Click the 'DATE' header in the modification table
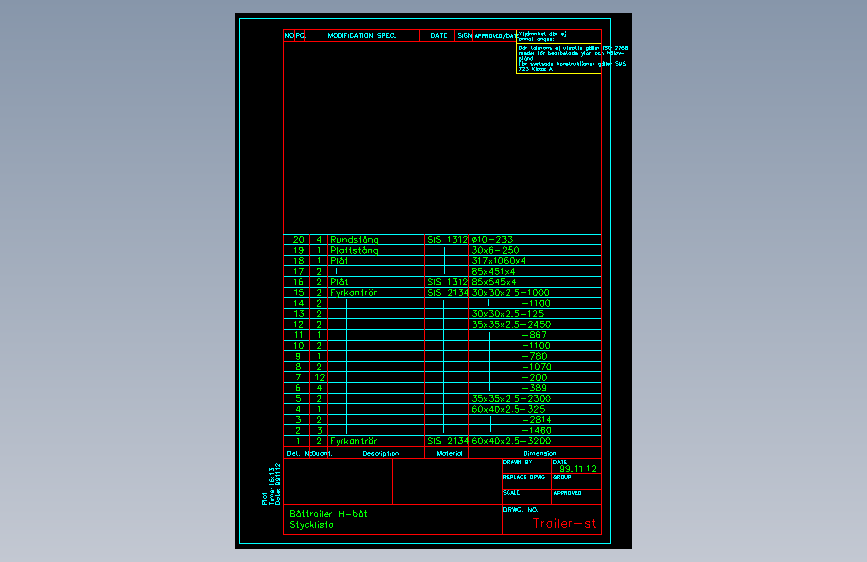 (x=438, y=35)
